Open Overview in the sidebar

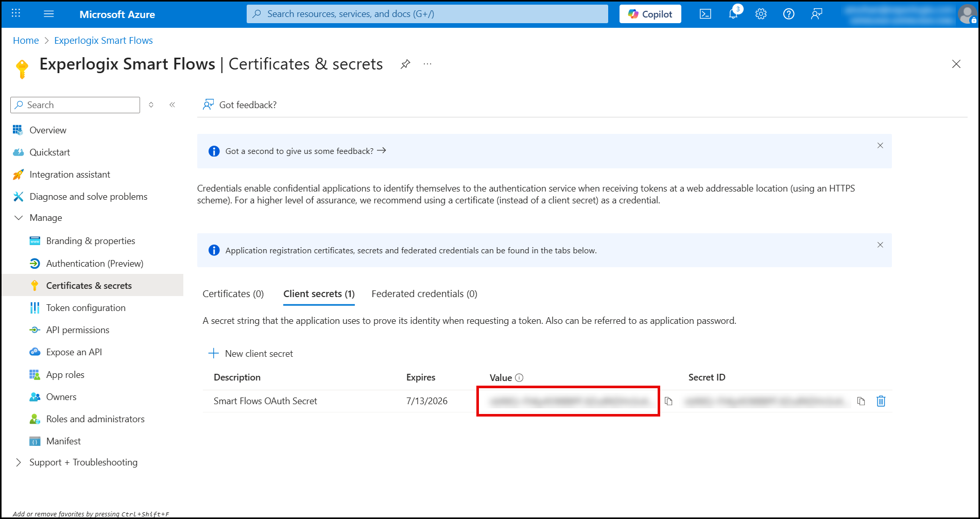(48, 130)
